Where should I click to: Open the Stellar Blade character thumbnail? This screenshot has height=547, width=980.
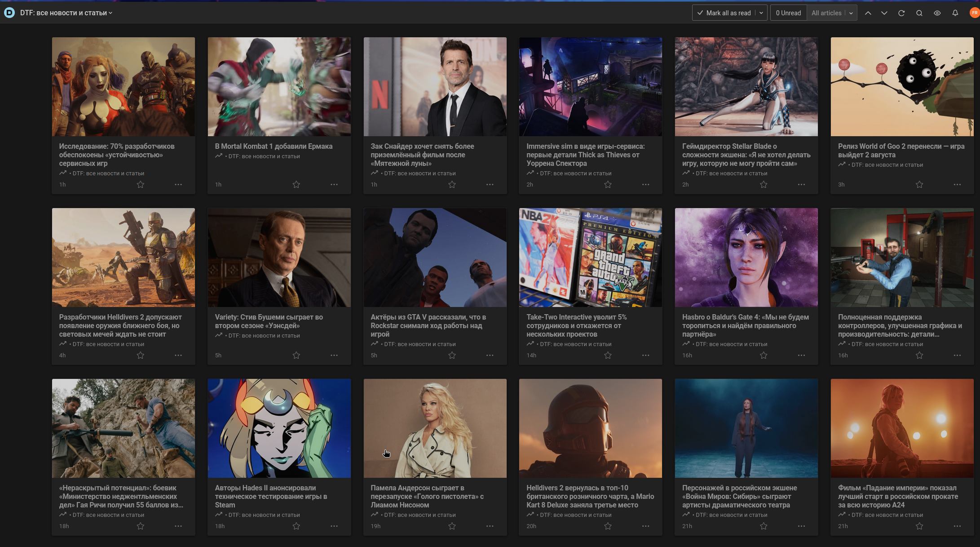(x=746, y=87)
